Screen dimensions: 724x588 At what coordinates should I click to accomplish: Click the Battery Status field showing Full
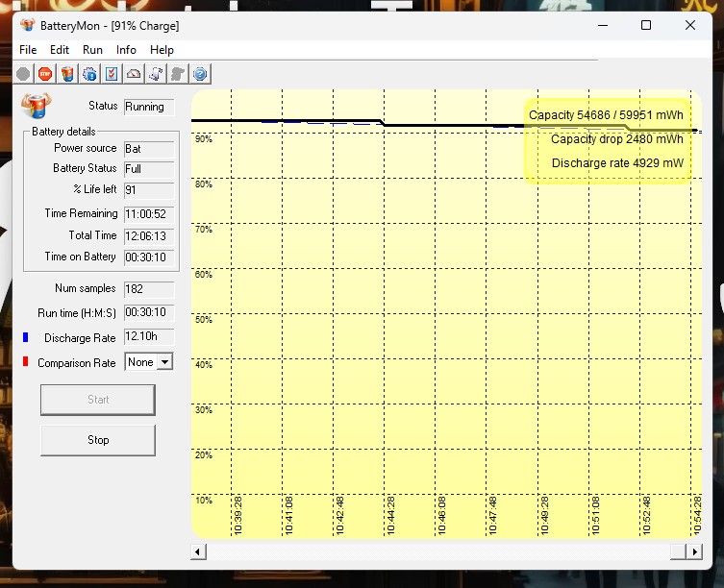(149, 169)
